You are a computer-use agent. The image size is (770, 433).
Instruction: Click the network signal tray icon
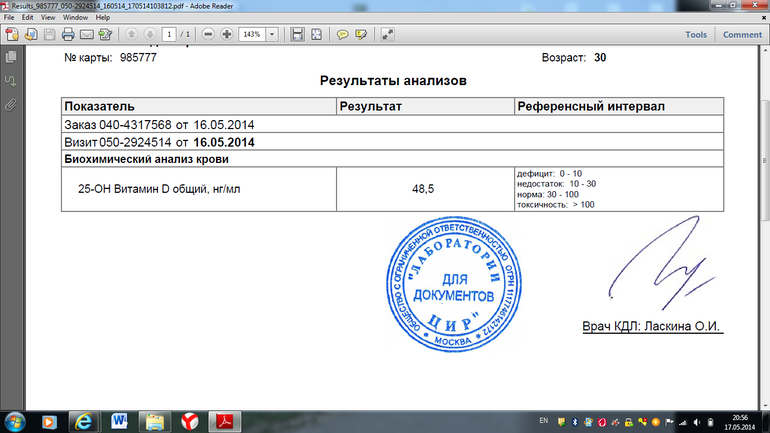(x=683, y=422)
